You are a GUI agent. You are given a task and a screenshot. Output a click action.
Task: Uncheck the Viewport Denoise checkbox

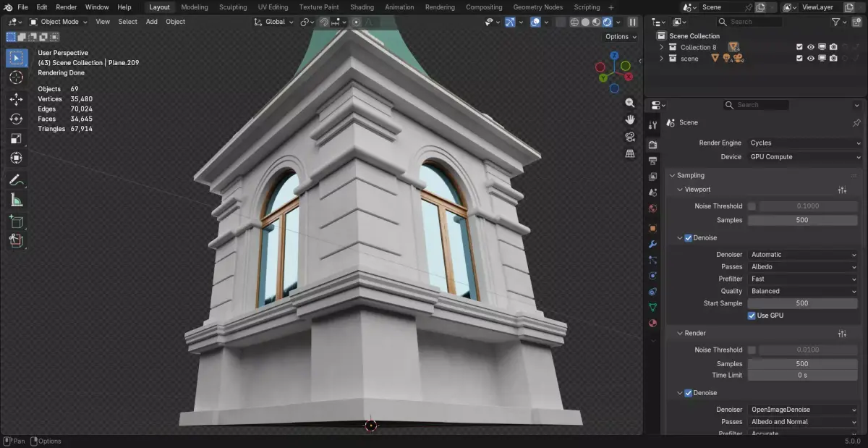[x=688, y=237]
